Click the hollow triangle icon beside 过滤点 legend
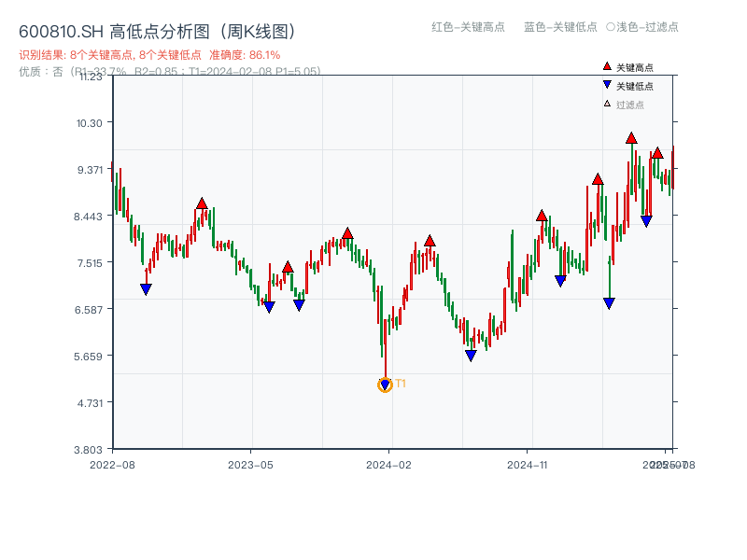 coord(607,104)
